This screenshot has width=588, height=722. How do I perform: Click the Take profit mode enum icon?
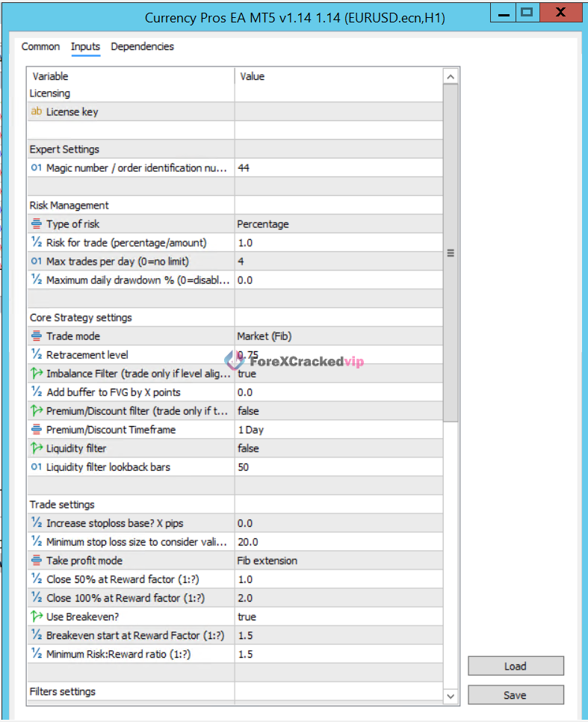pyautogui.click(x=36, y=561)
